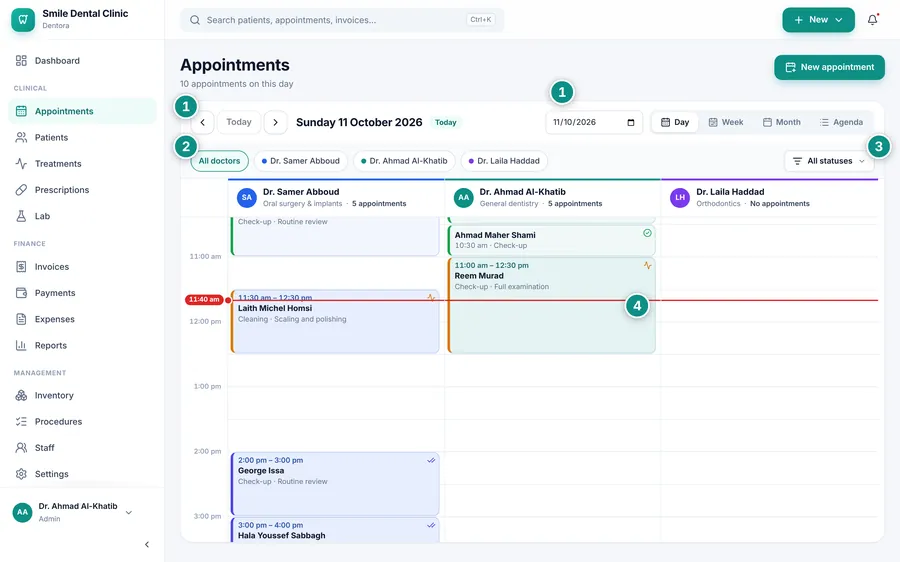The image size is (900, 562).
Task: Click the SA avatar of Dr. Samer Abboud
Action: coord(246,197)
